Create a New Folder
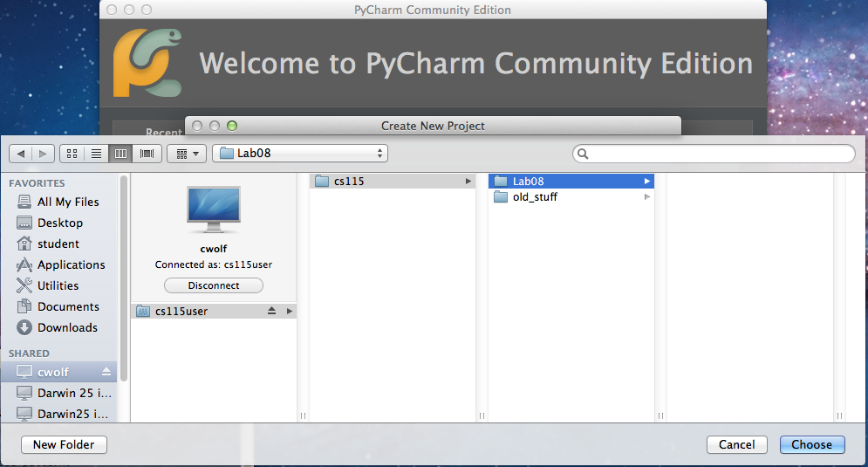Screen dimensions: 868x467 point(64,444)
